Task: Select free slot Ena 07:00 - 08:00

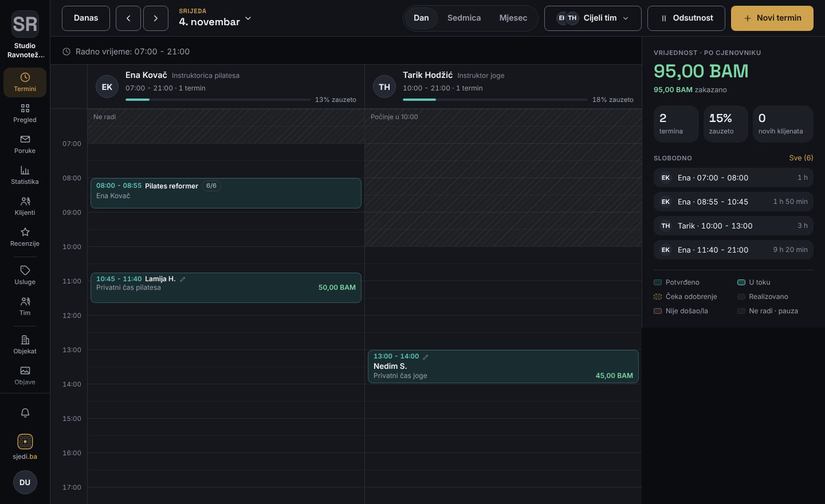Action: click(x=733, y=178)
